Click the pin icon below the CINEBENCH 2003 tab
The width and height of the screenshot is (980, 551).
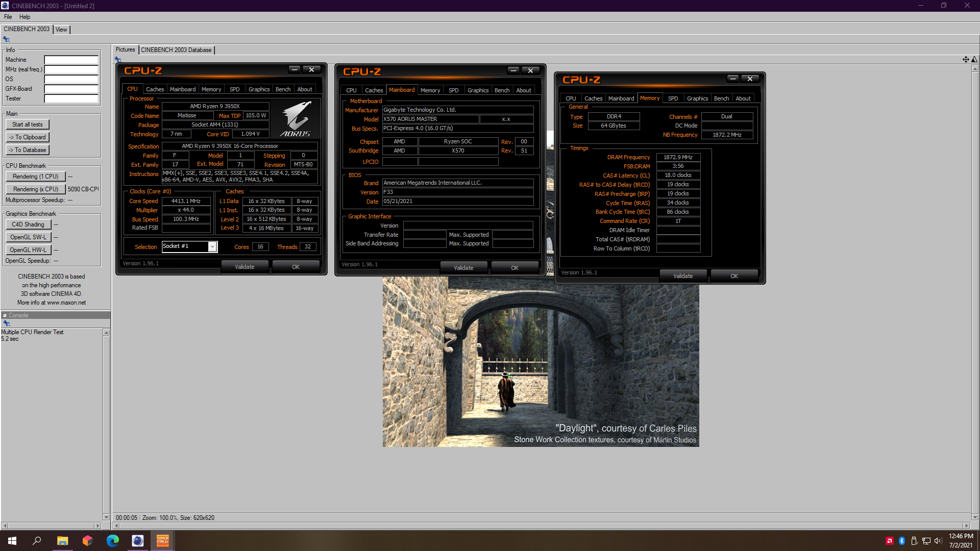tap(6, 39)
